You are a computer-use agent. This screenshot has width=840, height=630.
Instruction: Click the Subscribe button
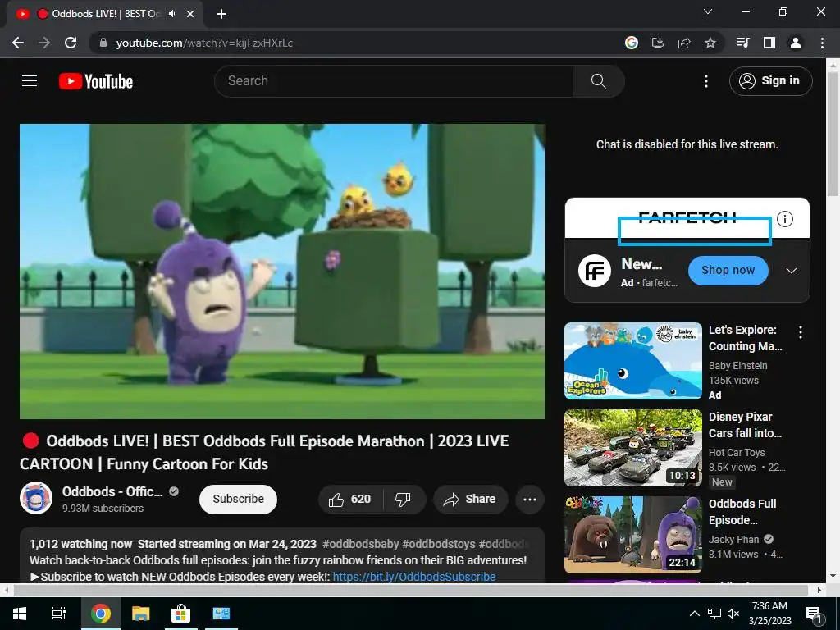[x=239, y=499]
